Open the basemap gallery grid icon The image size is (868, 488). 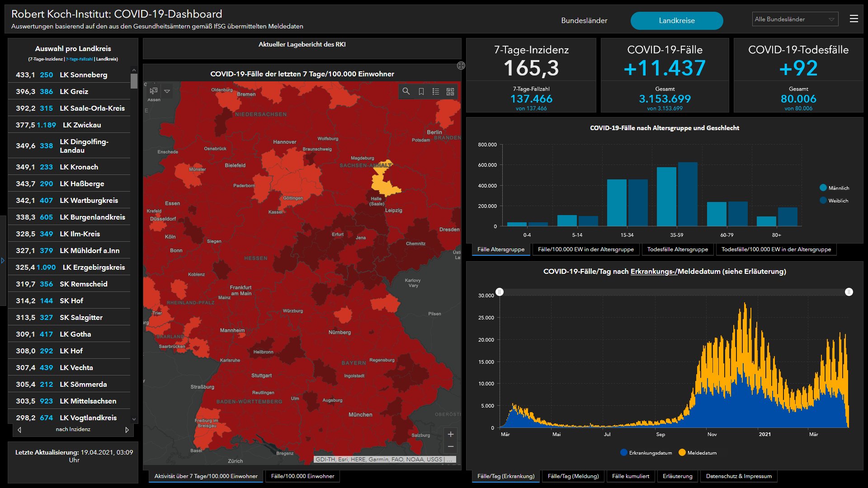450,91
